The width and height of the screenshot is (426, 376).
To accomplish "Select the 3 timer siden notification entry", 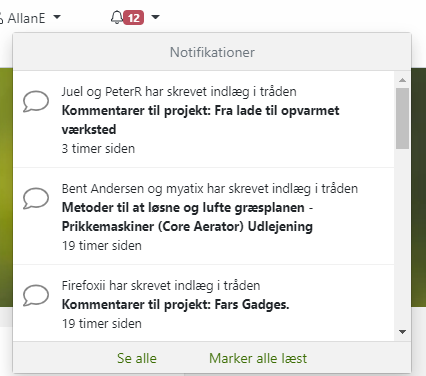I will point(204,119).
